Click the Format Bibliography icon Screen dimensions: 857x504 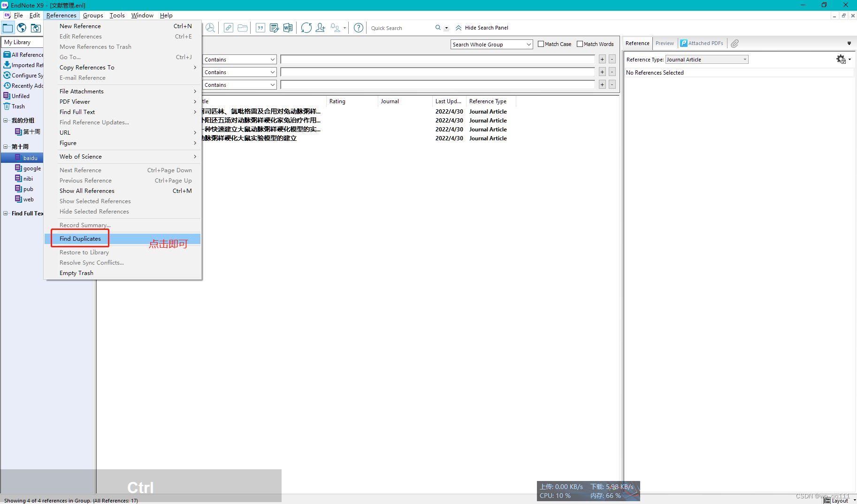click(x=274, y=28)
